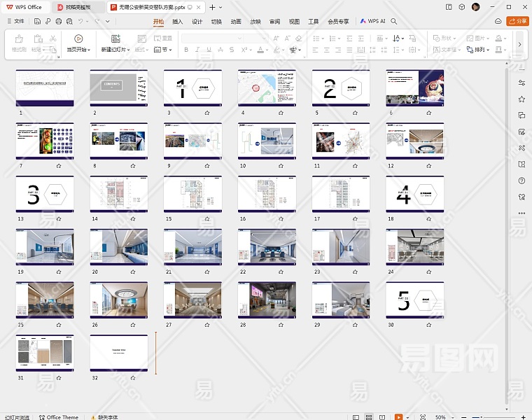Switch to the 插入 ribbon tab
The width and height of the screenshot is (532, 420).
pyautogui.click(x=178, y=21)
